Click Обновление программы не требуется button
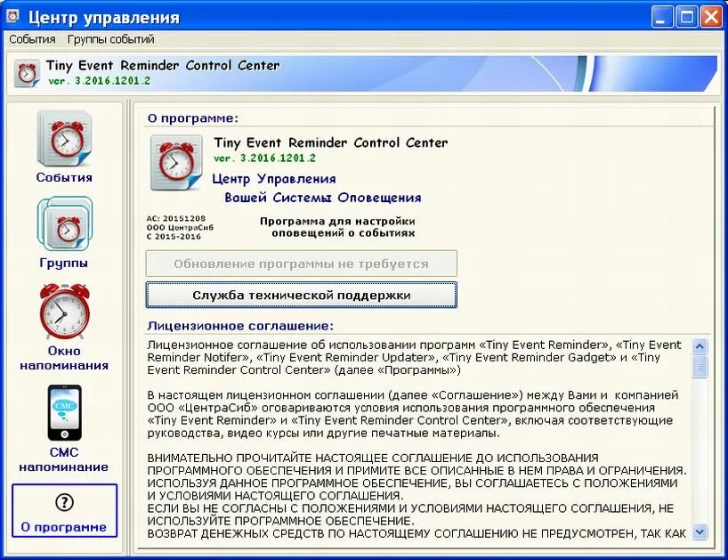Viewport: 728px width, 560px height. 302,264
